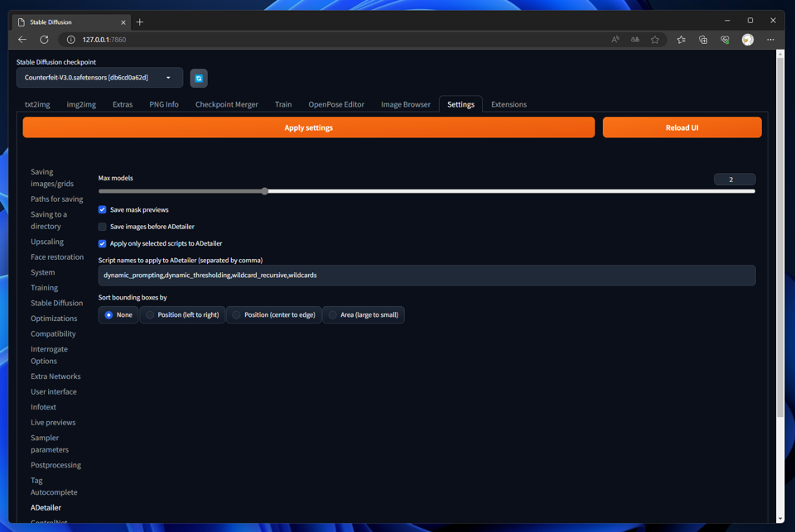Open Interrogate Options settings section
This screenshot has width=795, height=532.
point(49,355)
